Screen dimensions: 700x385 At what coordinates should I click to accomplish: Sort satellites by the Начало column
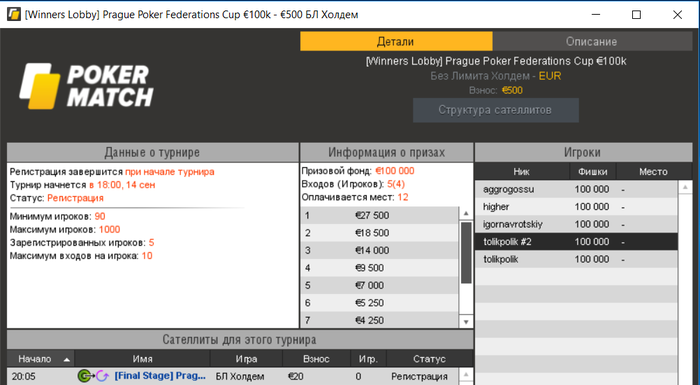(x=40, y=359)
